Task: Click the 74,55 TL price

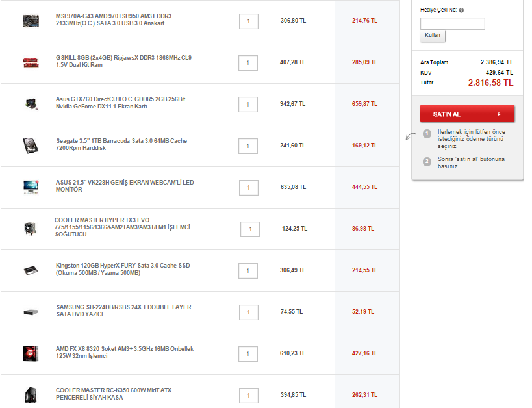Action: [x=292, y=312]
